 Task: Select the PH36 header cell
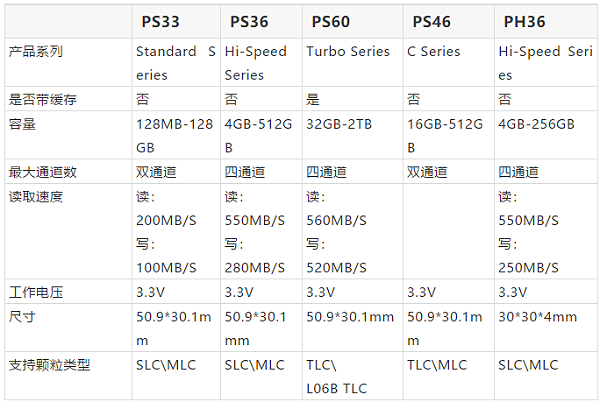(x=524, y=22)
